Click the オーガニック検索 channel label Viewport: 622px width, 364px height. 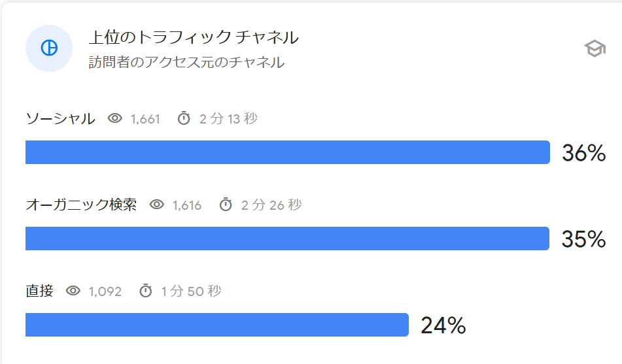81,205
